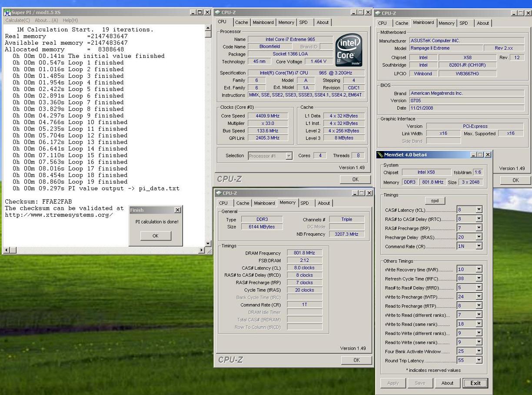
Task: Open Write to Precharge (tWTP) dropdown
Action: tap(479, 297)
